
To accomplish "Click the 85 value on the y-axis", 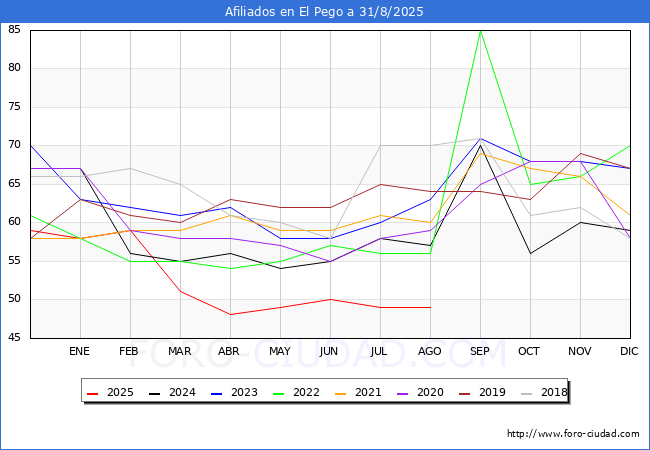I will click(14, 30).
